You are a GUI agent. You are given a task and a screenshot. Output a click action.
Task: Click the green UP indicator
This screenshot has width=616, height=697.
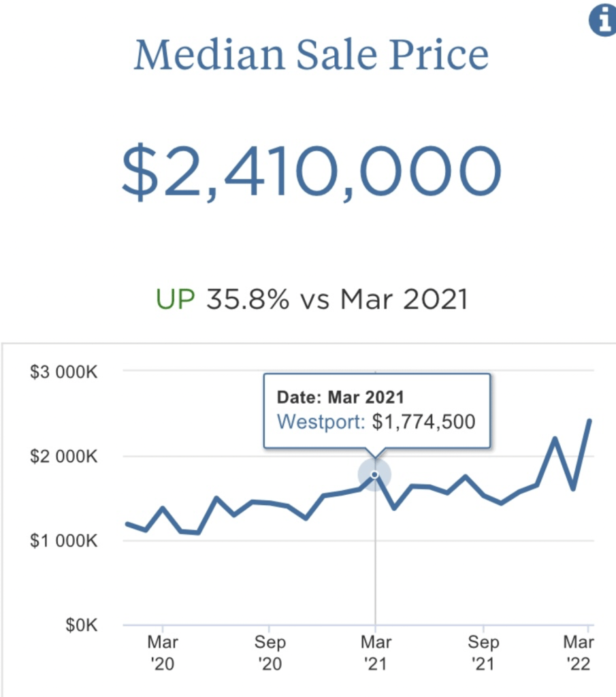pyautogui.click(x=175, y=299)
